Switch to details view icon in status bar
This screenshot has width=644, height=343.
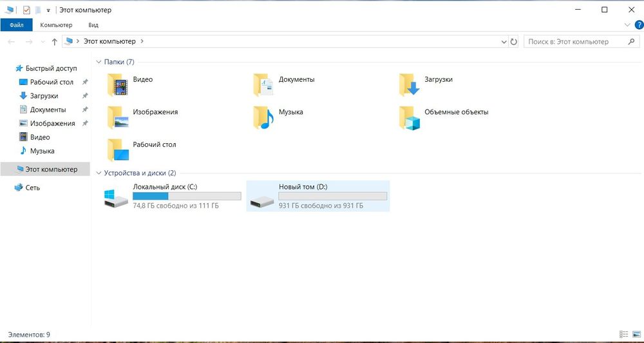point(624,334)
